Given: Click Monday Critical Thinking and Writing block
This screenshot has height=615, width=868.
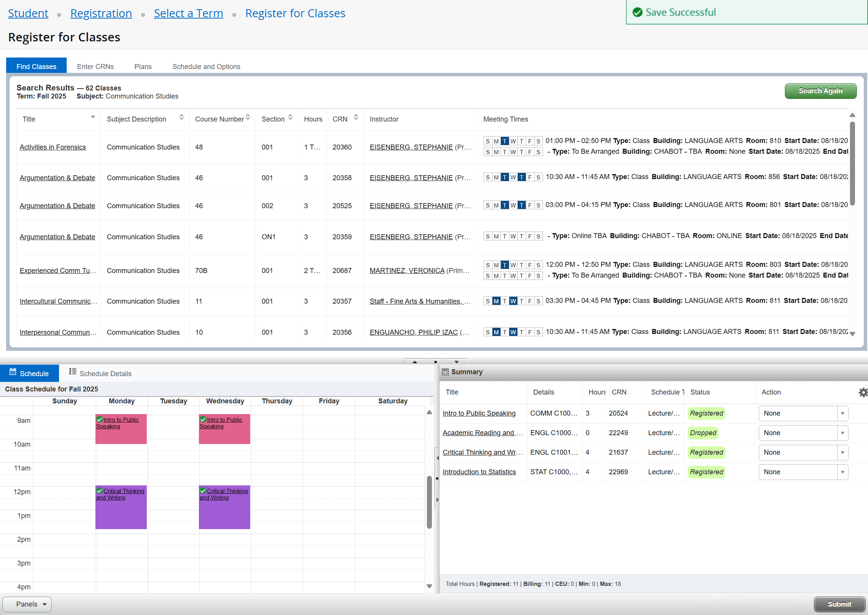Looking at the screenshot, I should point(121,507).
